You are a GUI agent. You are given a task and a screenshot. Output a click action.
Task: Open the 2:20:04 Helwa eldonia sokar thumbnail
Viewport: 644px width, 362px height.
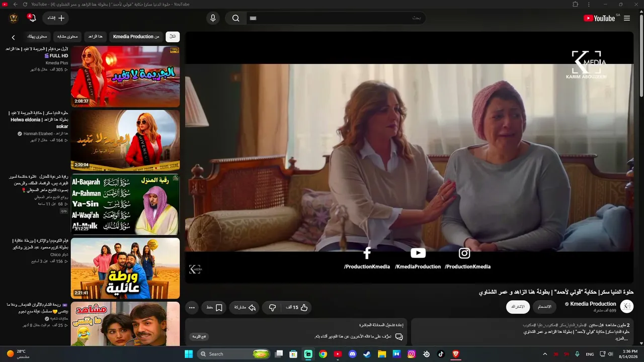125,140
